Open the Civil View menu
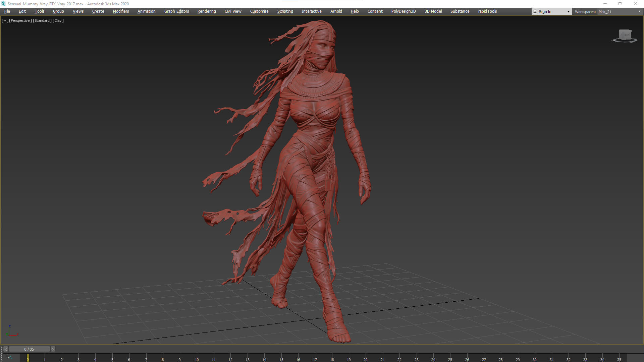Screen dimensions: 644x362 233,11
